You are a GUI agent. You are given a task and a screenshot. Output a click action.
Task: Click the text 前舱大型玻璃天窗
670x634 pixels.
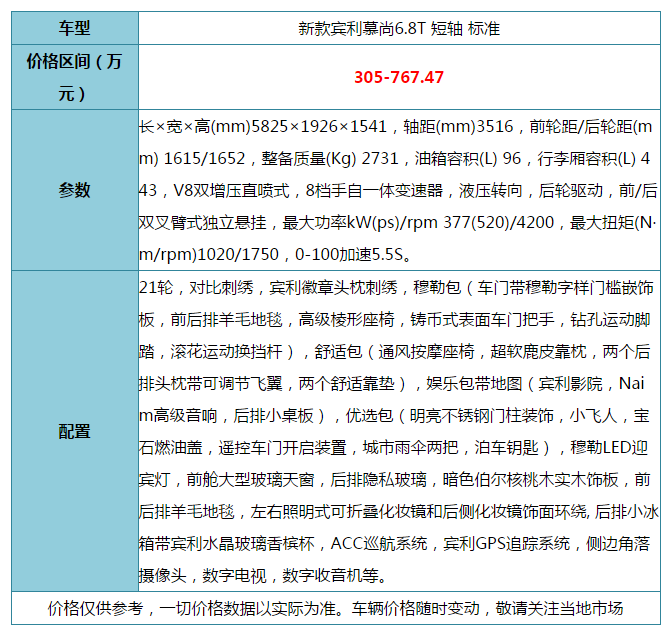250,480
